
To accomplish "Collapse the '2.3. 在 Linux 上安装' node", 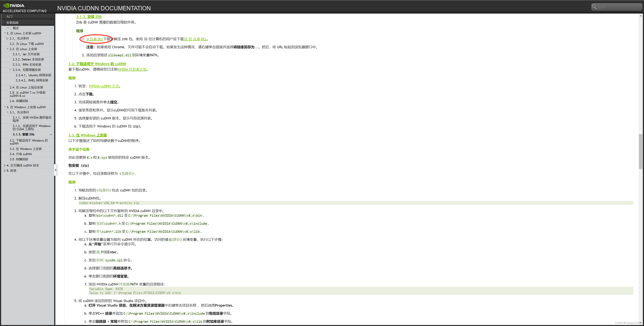I will click(8, 49).
